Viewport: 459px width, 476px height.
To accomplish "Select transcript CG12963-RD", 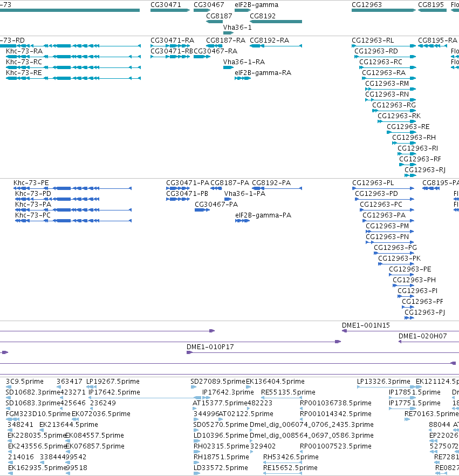I will (376, 51).
